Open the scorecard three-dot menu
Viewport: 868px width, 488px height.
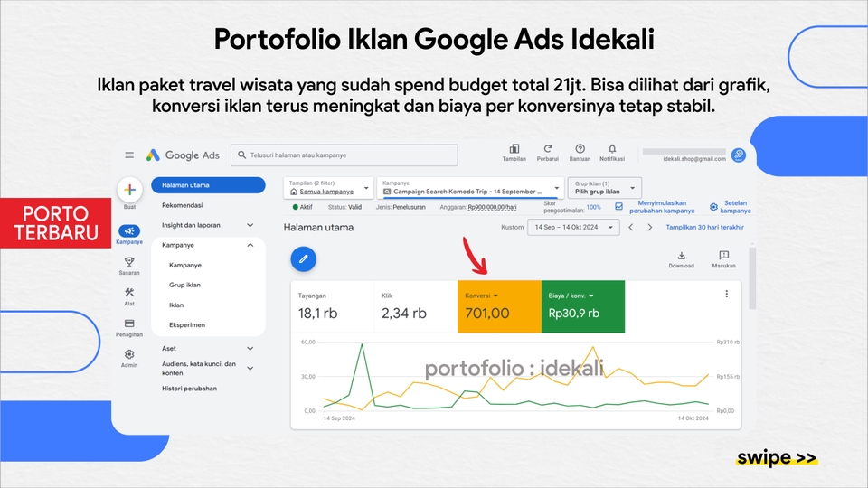coord(726,295)
